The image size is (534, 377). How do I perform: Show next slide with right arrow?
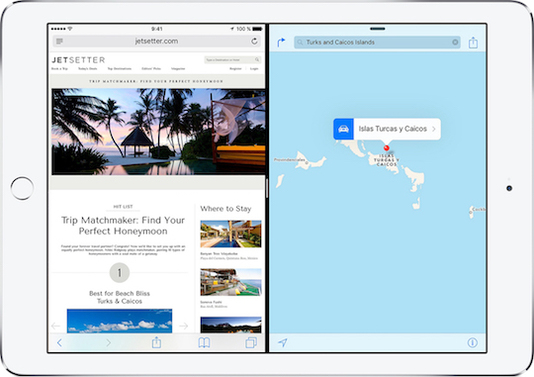184,326
